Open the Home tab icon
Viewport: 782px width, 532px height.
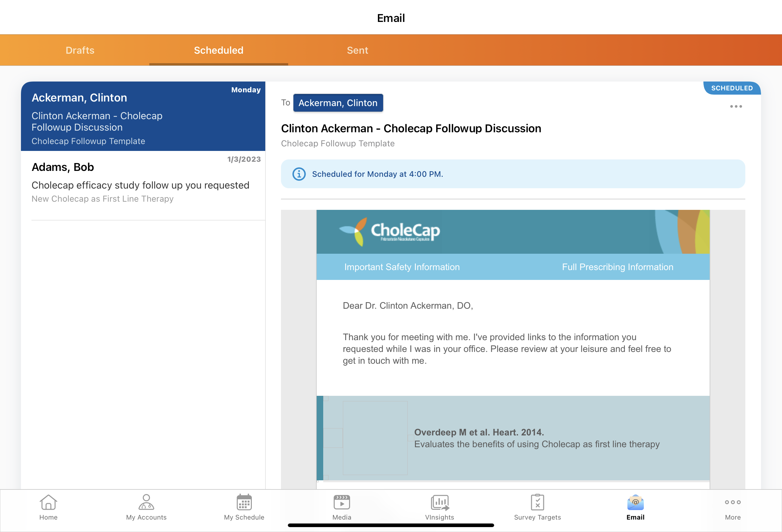click(48, 503)
